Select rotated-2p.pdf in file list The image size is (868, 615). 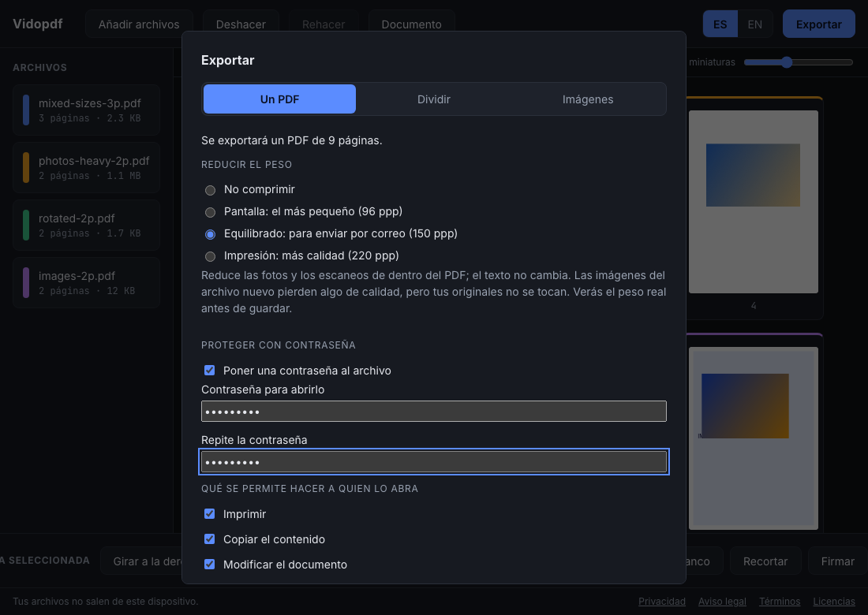pos(86,225)
